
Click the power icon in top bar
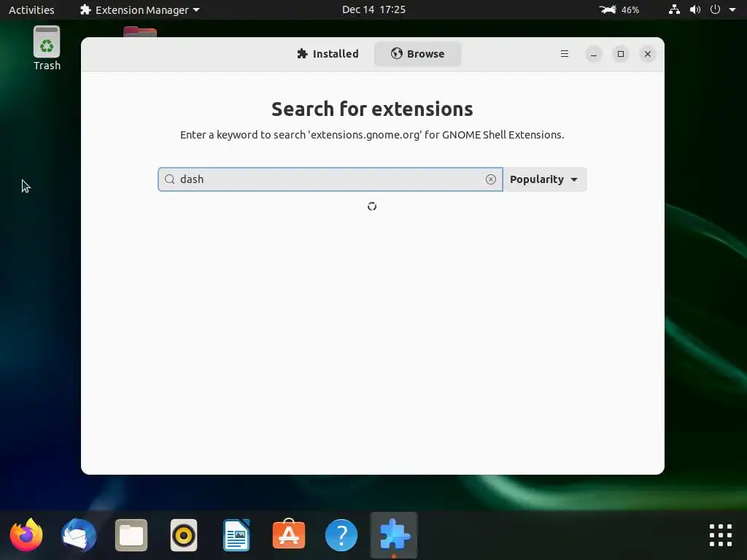[715, 9]
